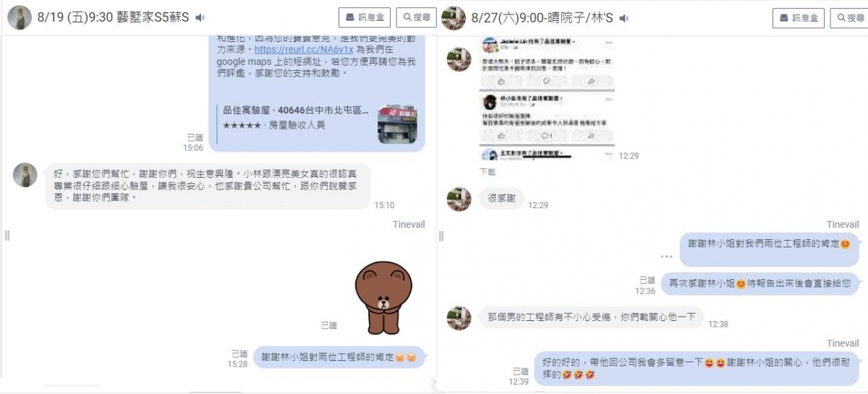The height and width of the screenshot is (394, 868).
Task: Click the 下載 link under the image
Action: pos(488,172)
